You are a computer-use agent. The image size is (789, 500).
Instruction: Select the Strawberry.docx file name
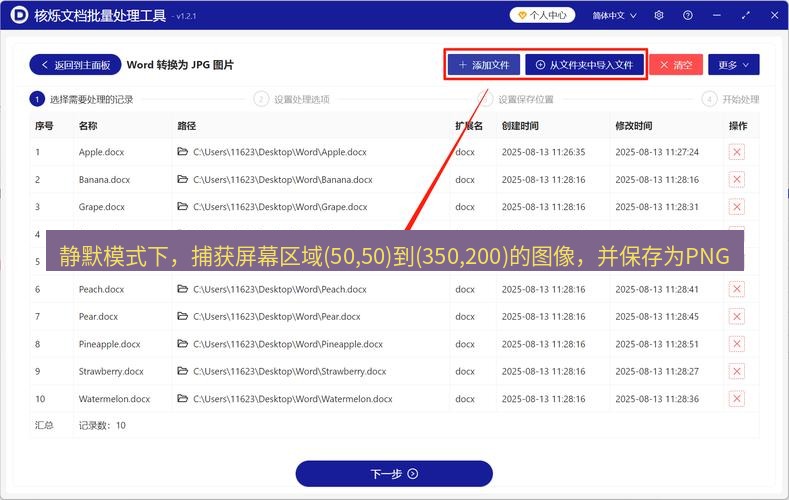tap(111, 371)
